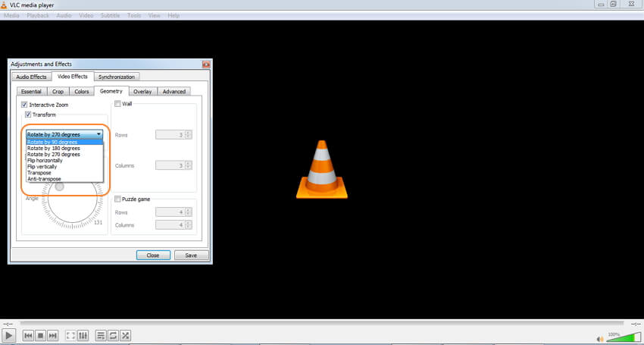Uncheck the Transform checkbox
This screenshot has height=345, width=644.
pyautogui.click(x=28, y=114)
